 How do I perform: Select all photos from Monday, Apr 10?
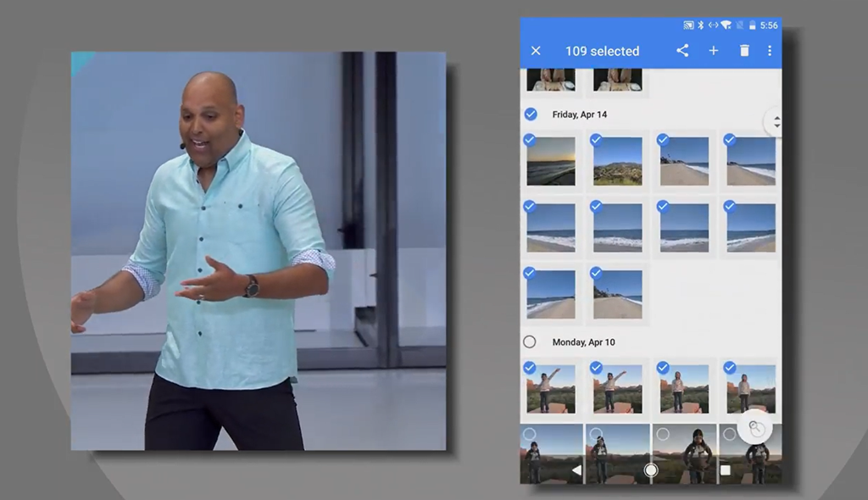click(529, 342)
